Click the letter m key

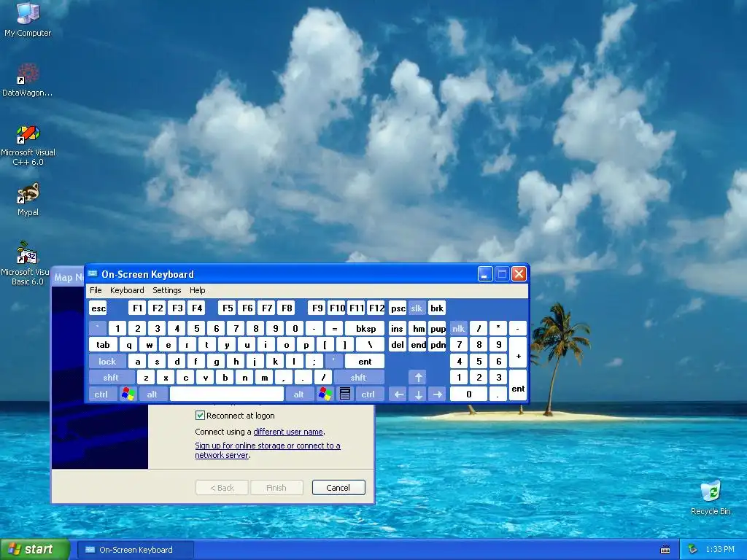tap(264, 378)
